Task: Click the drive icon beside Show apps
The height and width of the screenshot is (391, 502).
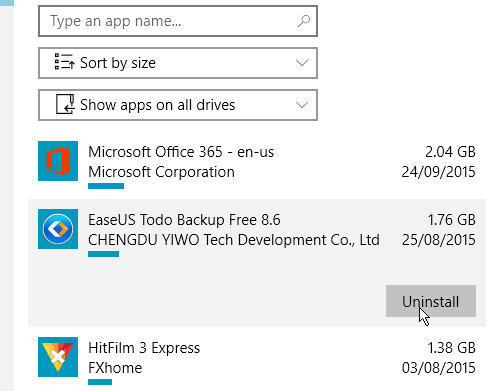Action: coord(65,104)
